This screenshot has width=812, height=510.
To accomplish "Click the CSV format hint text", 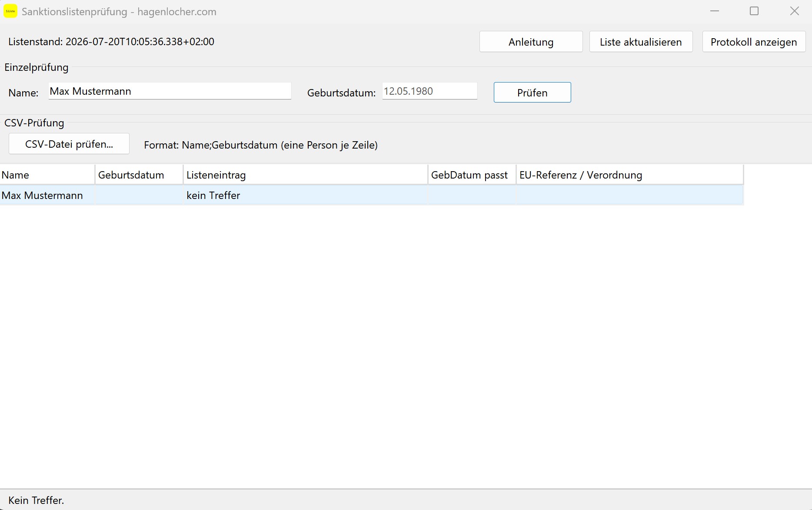I will pyautogui.click(x=261, y=145).
